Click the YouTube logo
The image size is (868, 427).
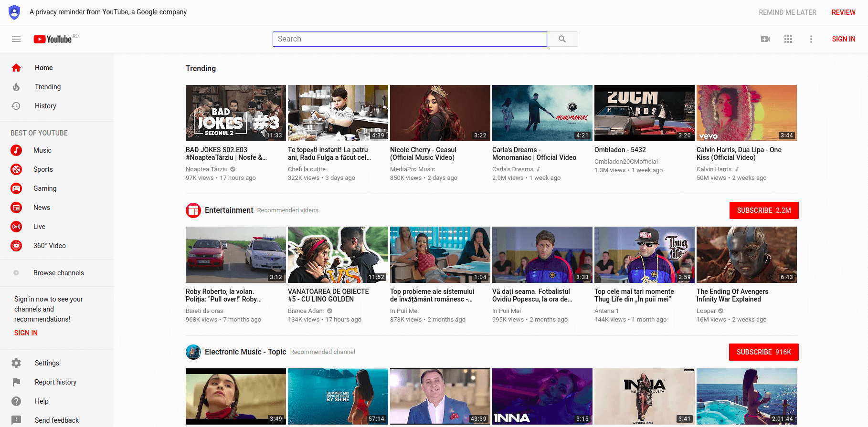(x=53, y=39)
